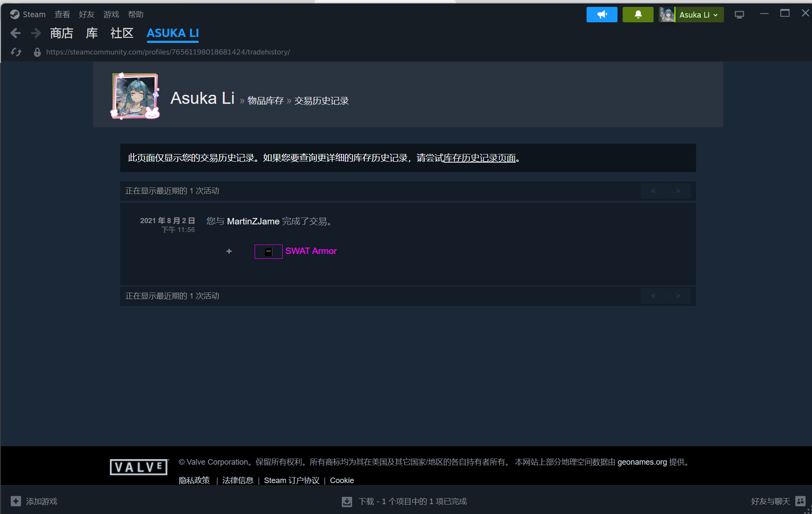
Task: Open the 游戏 menu
Action: point(111,15)
